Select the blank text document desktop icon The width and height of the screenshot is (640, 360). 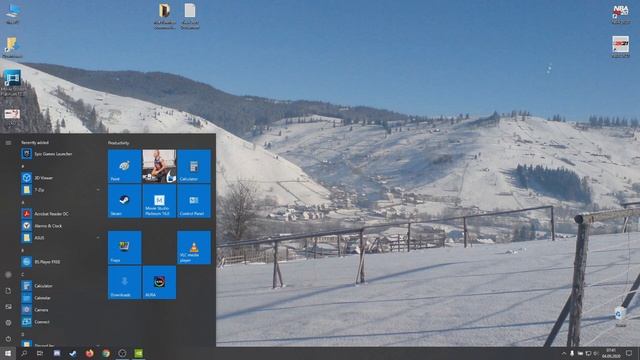coord(190,16)
